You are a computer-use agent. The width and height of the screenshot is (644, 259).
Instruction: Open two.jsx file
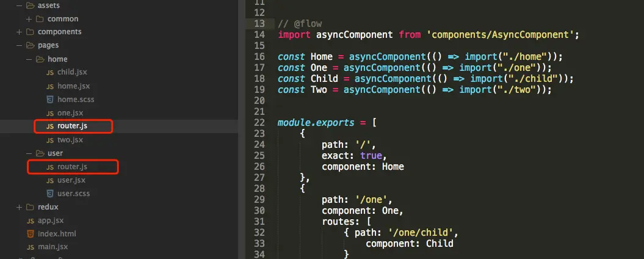point(70,140)
